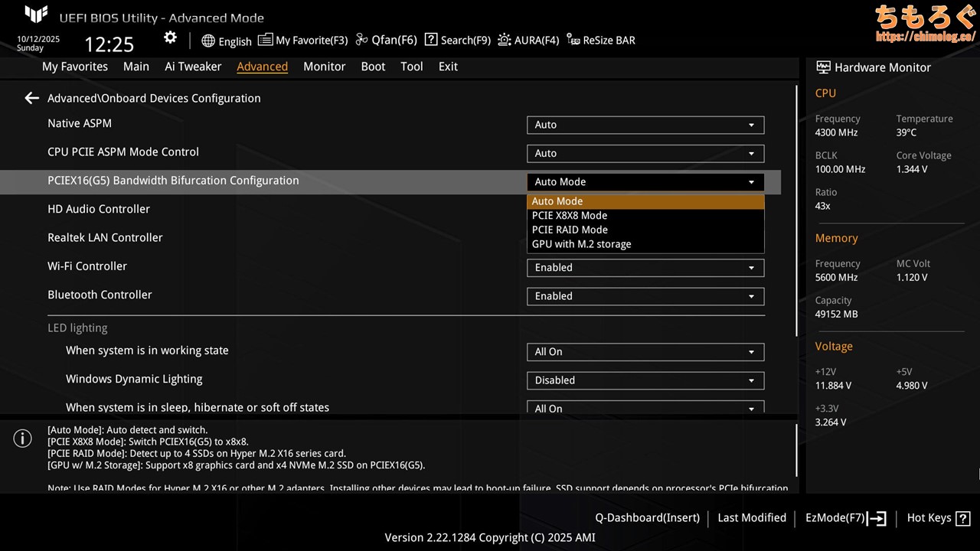Open Wi-Fi Controller Enabled dropdown
This screenshot has width=980, height=551.
point(645,268)
